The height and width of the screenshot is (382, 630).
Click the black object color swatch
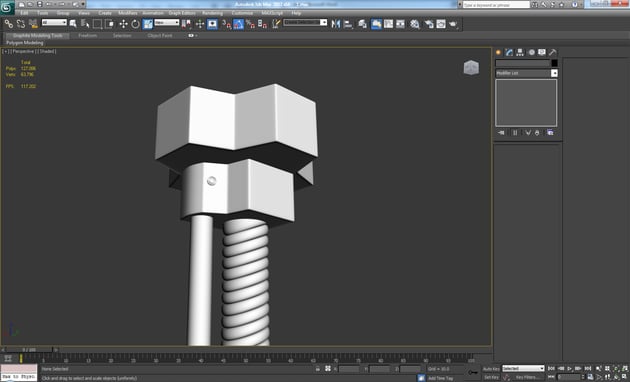point(554,63)
